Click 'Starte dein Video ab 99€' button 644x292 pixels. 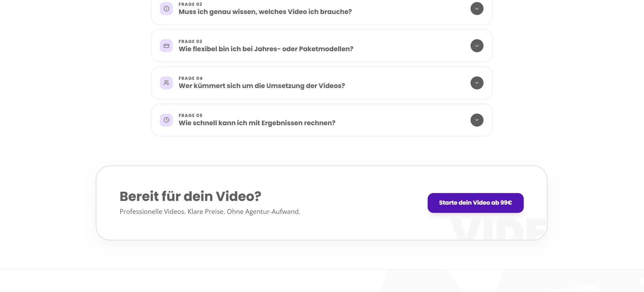475,203
